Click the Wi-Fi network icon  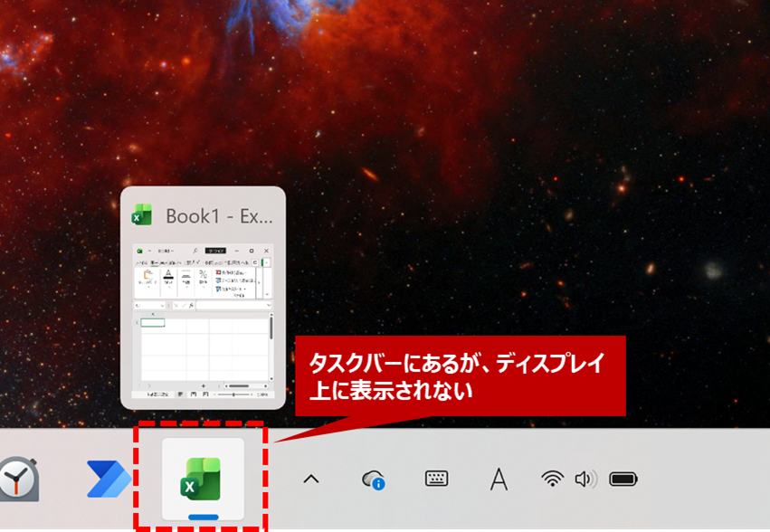(x=552, y=479)
